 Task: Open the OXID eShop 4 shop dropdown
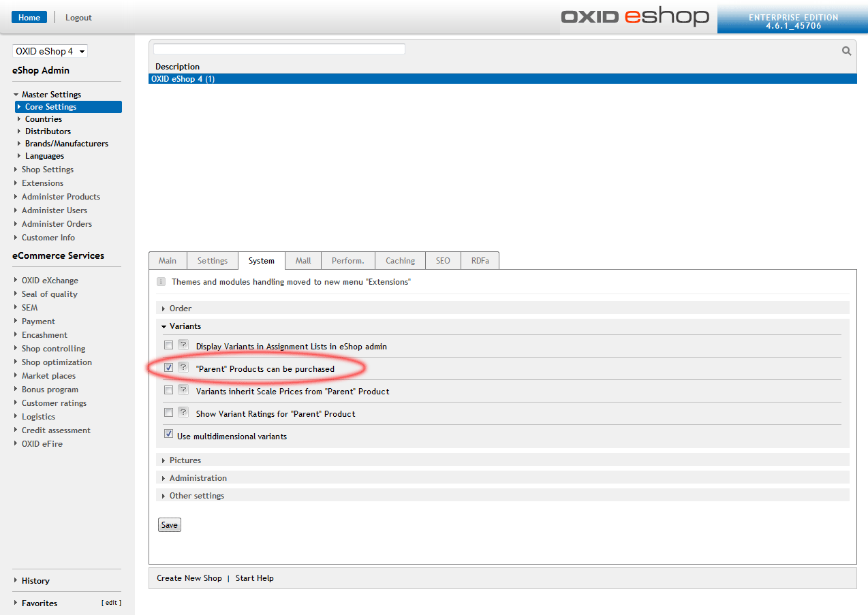click(x=50, y=52)
